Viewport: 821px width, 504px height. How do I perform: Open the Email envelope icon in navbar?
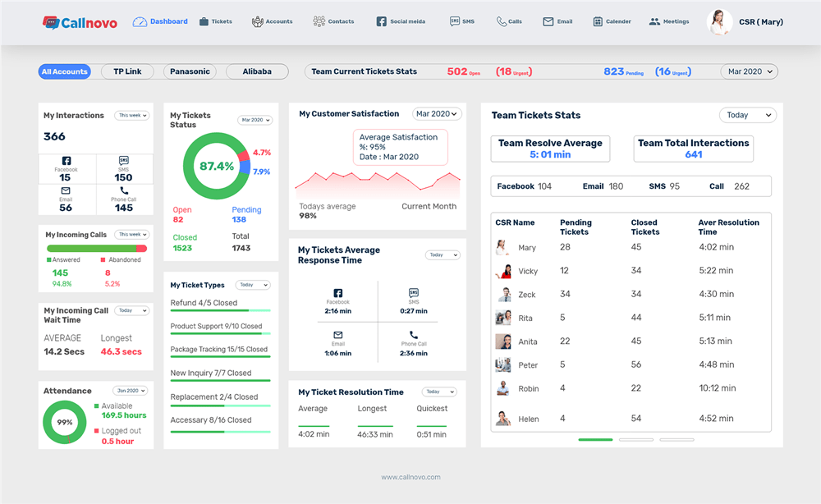(548, 21)
